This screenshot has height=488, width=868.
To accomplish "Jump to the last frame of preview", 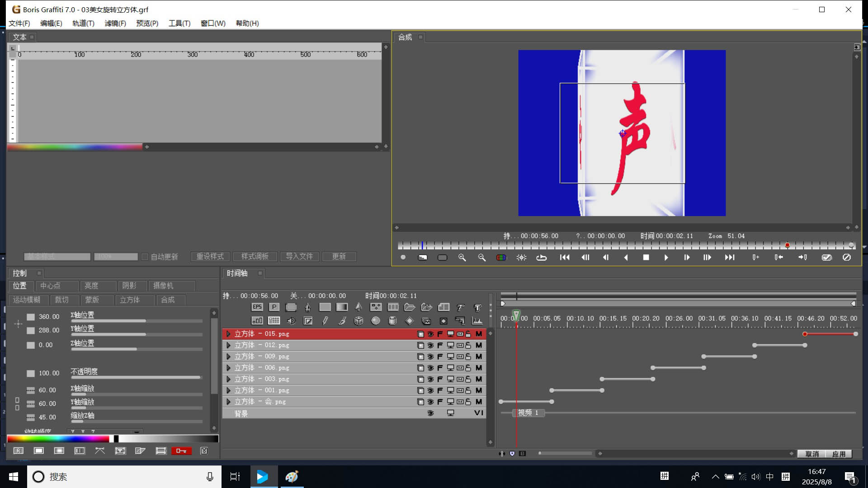I will coord(730,257).
